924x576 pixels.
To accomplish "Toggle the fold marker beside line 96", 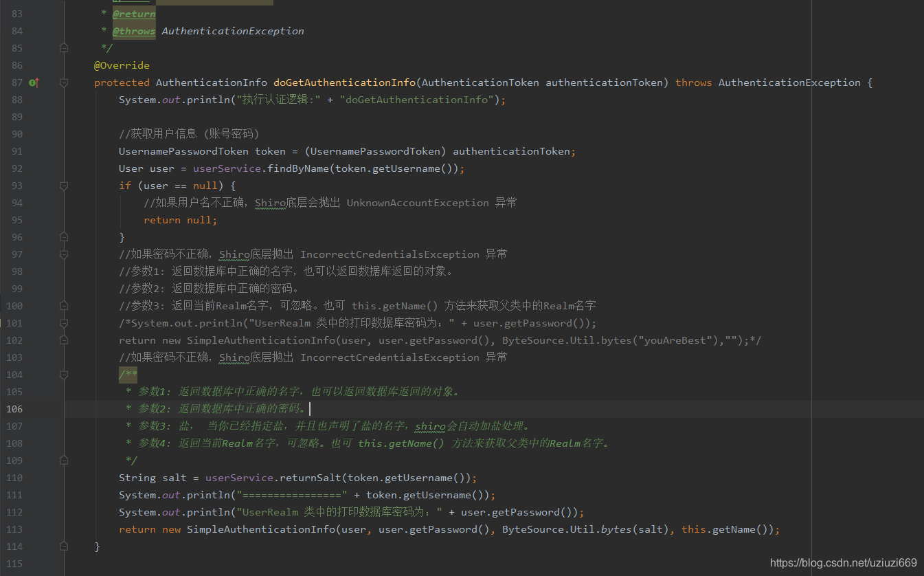I will click(64, 237).
